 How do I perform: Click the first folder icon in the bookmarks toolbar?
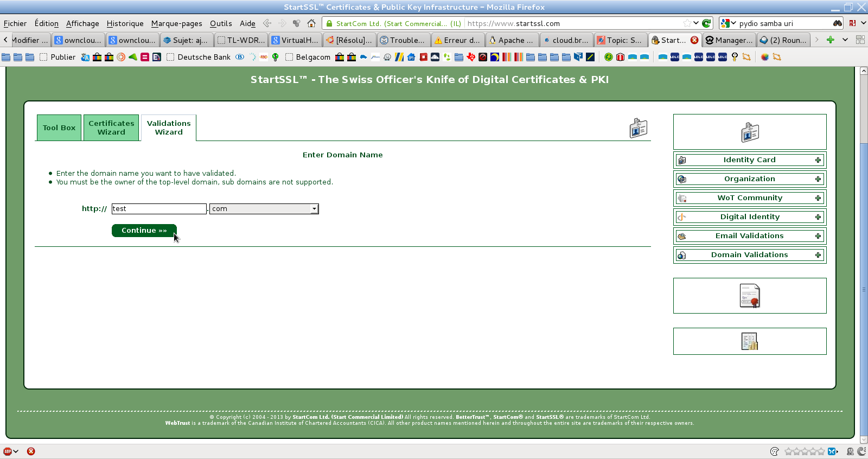click(x=6, y=57)
